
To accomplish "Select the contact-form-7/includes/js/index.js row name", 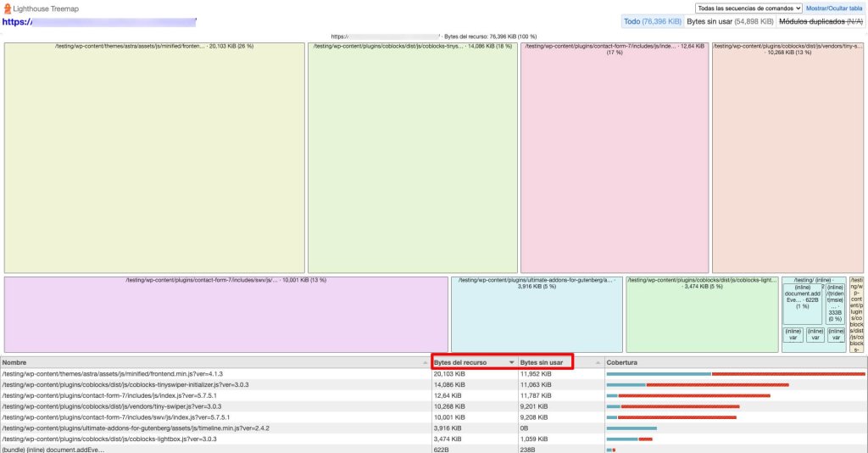I will (109, 396).
